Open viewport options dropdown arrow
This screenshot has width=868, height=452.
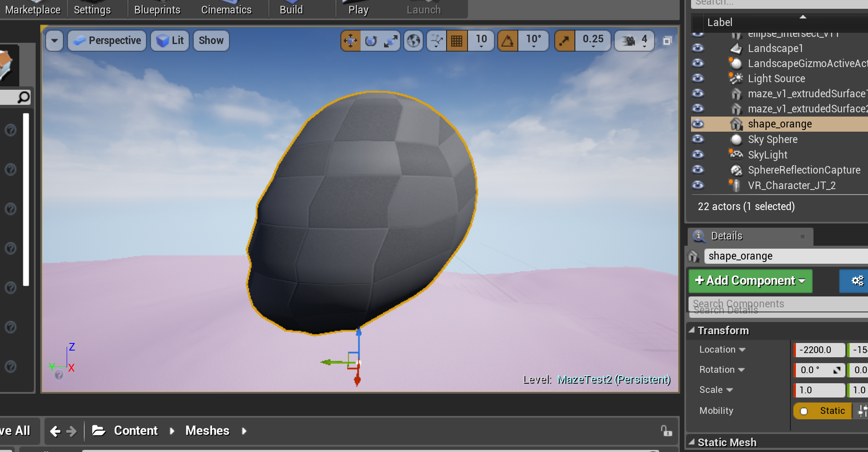pyautogui.click(x=55, y=41)
